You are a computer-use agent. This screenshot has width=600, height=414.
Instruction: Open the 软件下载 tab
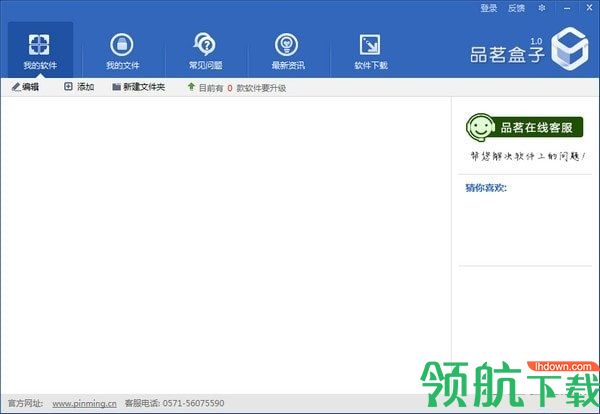click(370, 51)
